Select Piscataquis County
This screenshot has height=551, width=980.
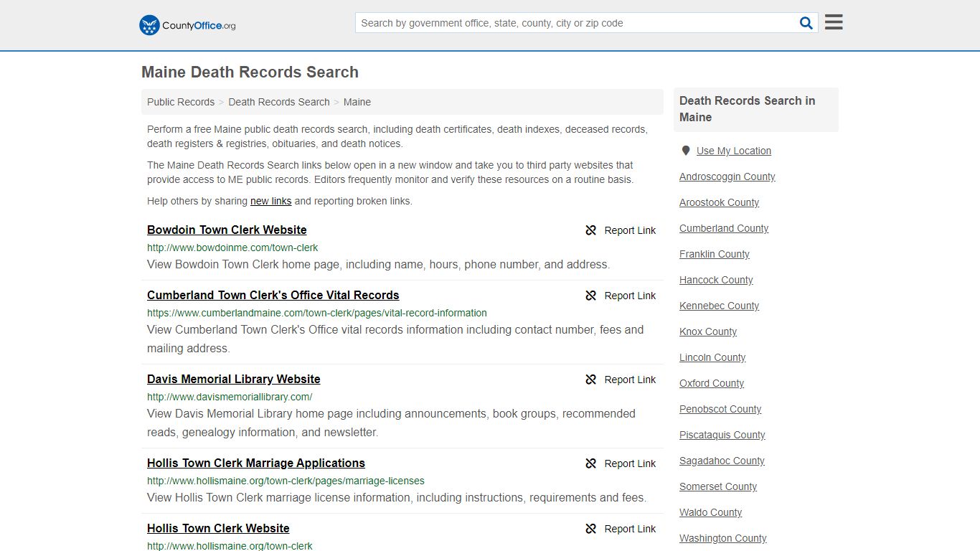pos(722,435)
